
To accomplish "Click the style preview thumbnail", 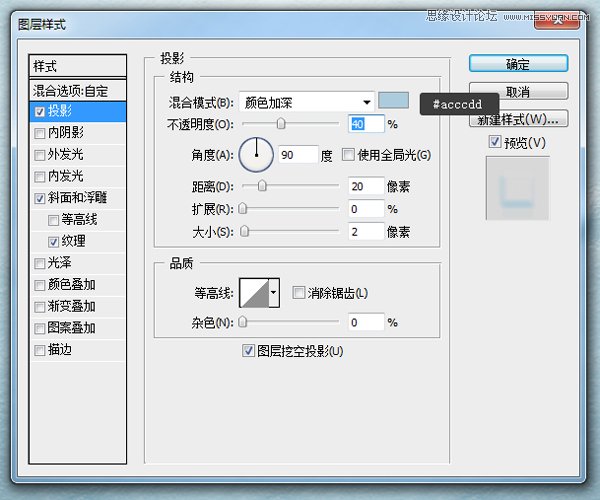I will [x=517, y=188].
